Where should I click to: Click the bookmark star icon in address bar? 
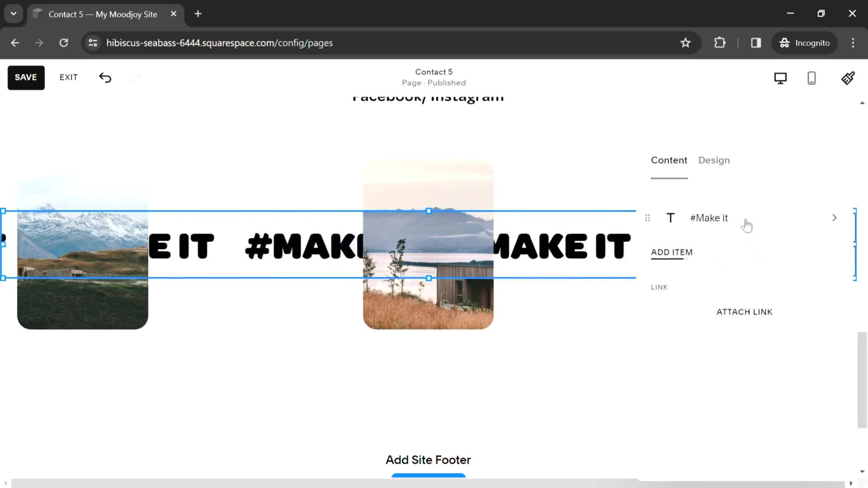tap(687, 43)
